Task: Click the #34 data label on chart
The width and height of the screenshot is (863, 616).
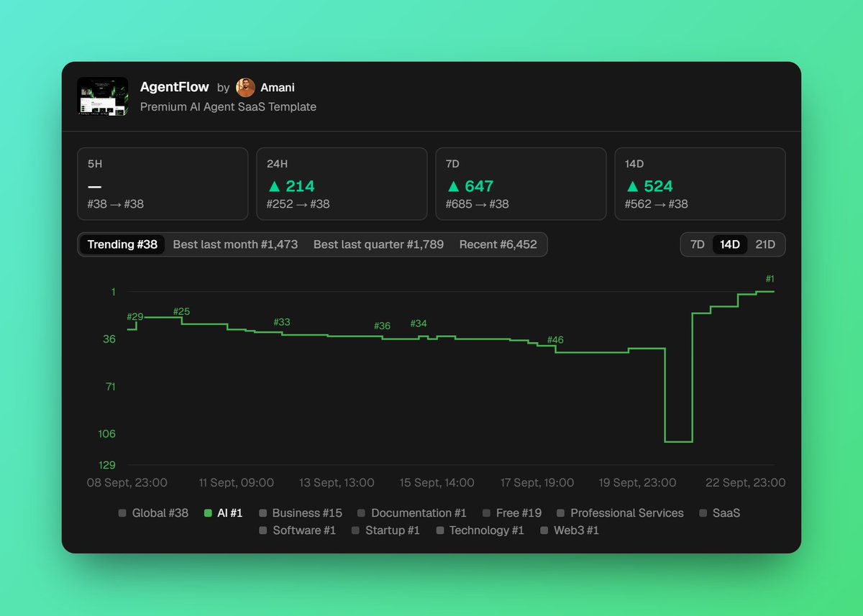Action: pyautogui.click(x=419, y=323)
